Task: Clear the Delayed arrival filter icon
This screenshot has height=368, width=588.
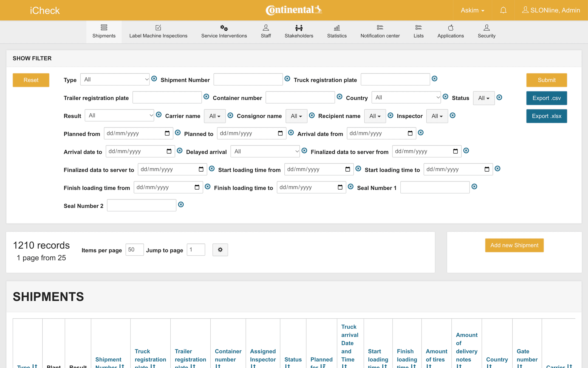Action: pos(304,151)
